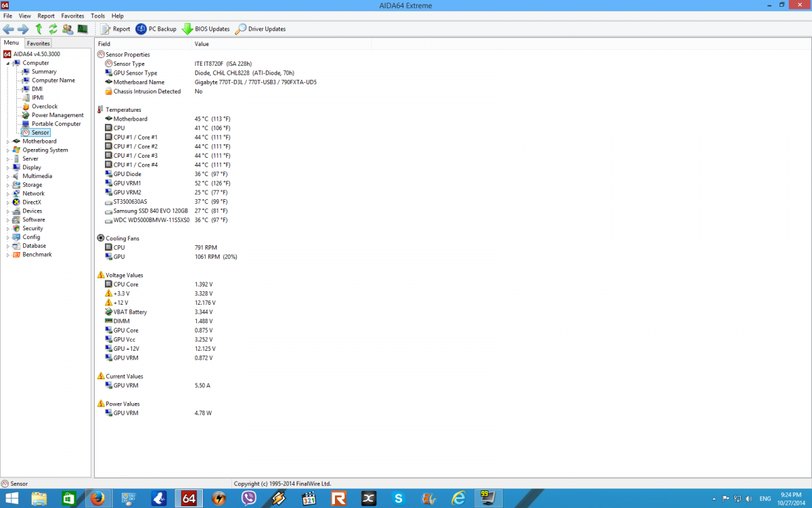Expand the Server tree node
The width and height of the screenshot is (812, 508).
pos(8,159)
